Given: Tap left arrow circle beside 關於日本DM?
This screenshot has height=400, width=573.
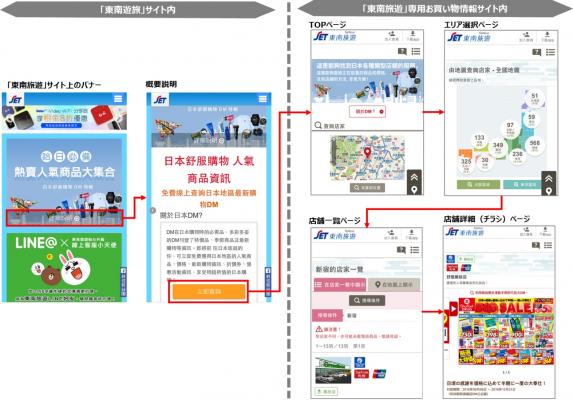Looking at the screenshot, I should tap(153, 211).
